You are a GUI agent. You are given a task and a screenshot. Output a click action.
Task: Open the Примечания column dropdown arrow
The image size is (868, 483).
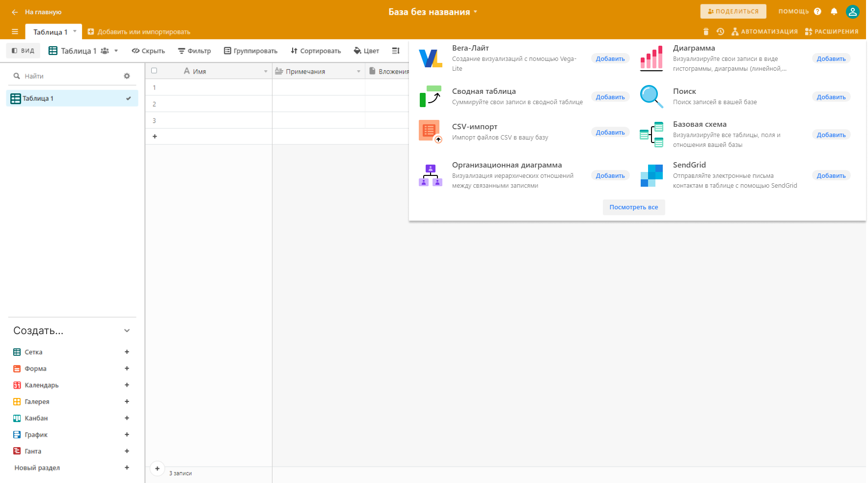359,72
